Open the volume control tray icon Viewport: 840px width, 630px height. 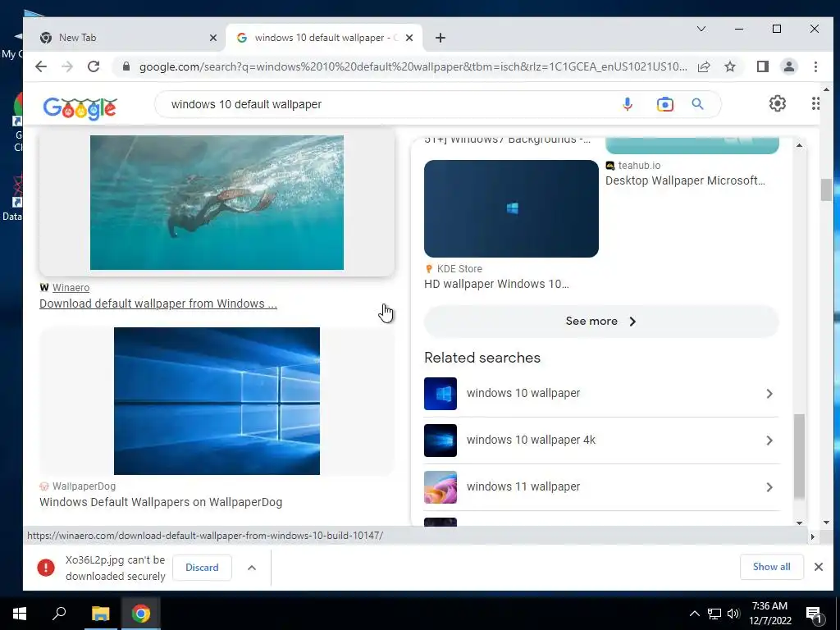[733, 614]
